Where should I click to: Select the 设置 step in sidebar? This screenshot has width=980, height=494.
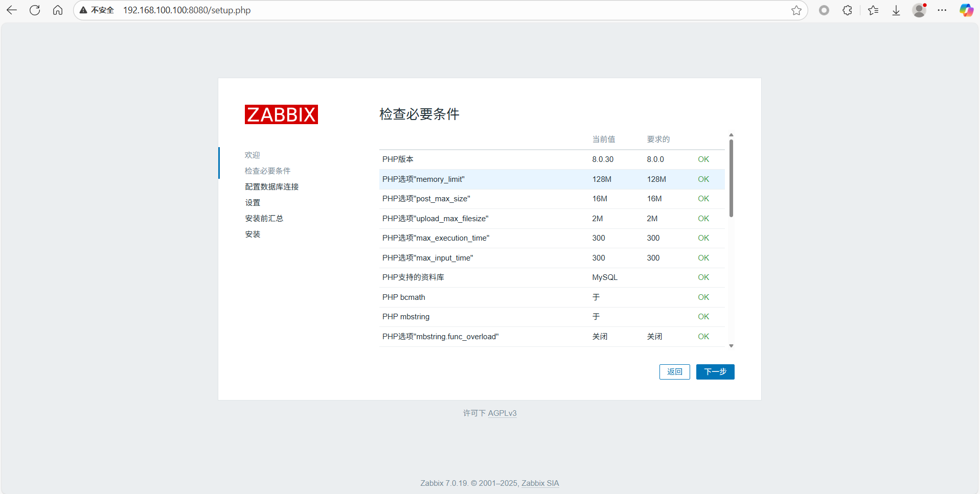click(x=252, y=202)
